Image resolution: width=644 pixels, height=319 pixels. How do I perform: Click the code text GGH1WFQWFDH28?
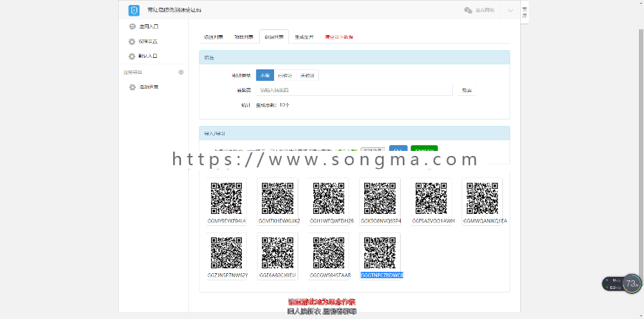click(331, 221)
